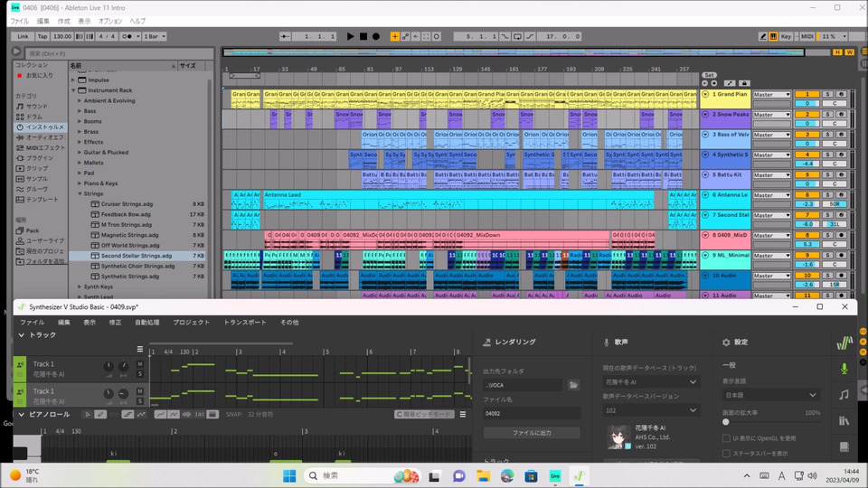Collapse the ピアノロール section chevron
The image size is (868, 488).
coord(22,414)
